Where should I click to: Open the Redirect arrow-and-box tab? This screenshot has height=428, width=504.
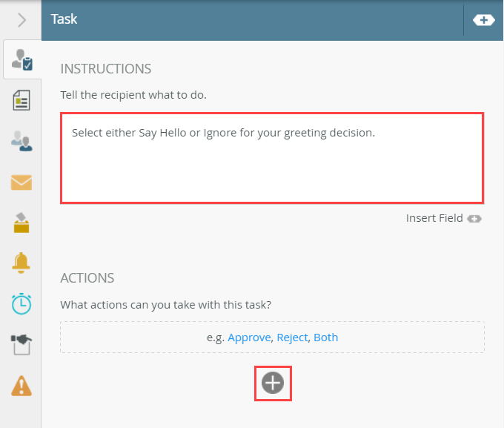tap(21, 344)
